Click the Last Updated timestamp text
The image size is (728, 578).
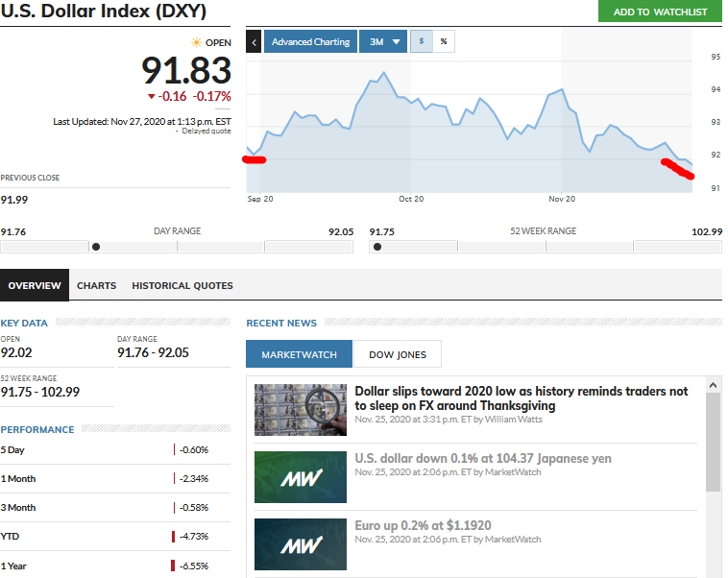pos(142,122)
